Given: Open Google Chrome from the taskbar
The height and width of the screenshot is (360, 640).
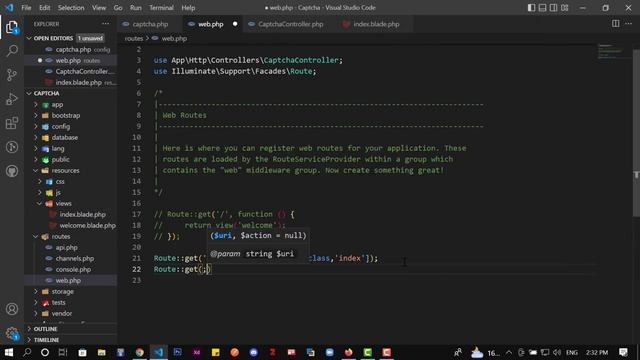Looking at the screenshot, I should pos(140,352).
